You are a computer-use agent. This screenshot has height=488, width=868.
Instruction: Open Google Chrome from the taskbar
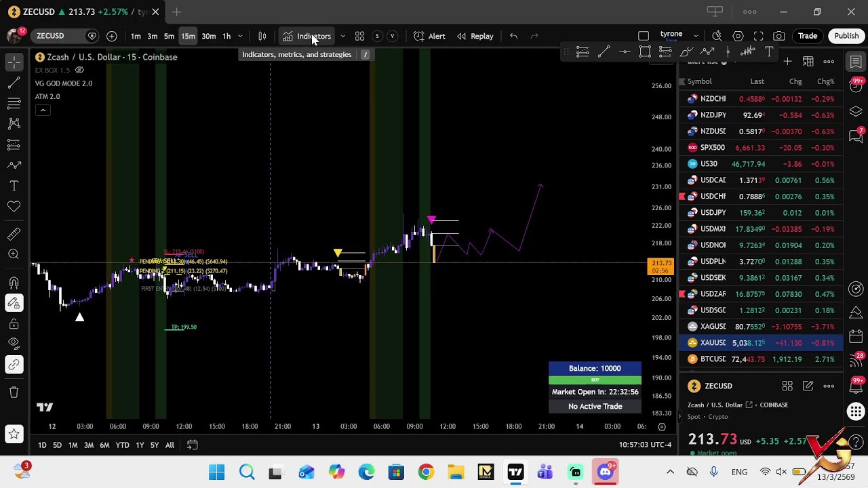coord(426,472)
